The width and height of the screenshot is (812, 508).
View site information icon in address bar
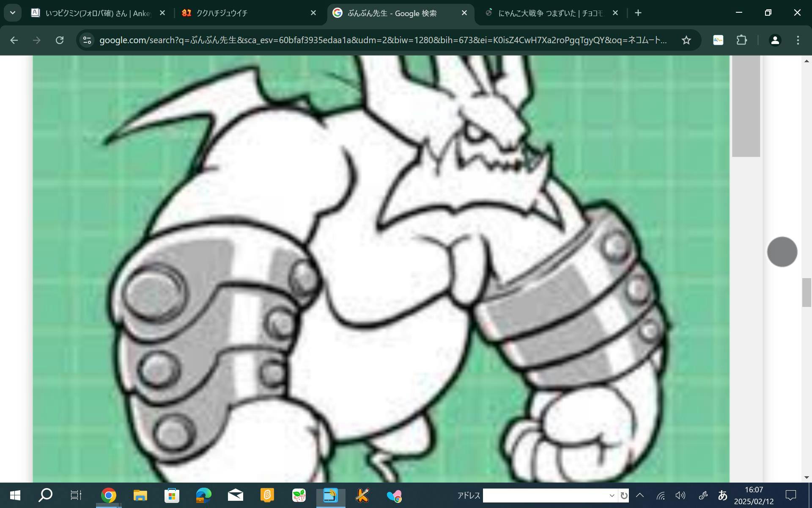[87, 40]
